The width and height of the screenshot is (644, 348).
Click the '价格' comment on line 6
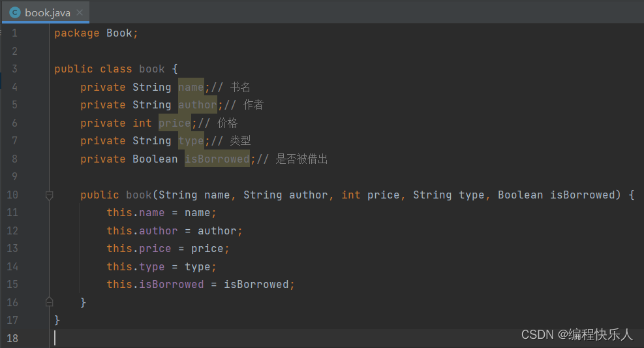227,123
